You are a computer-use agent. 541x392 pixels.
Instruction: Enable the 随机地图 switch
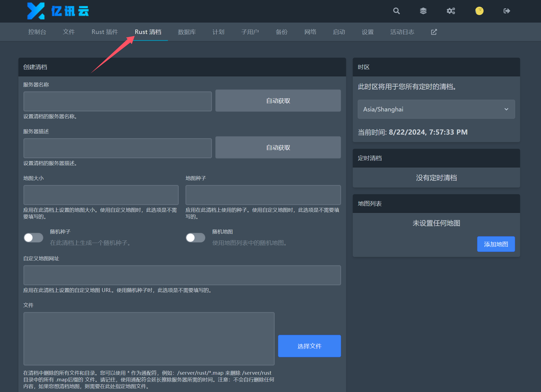pyautogui.click(x=195, y=238)
